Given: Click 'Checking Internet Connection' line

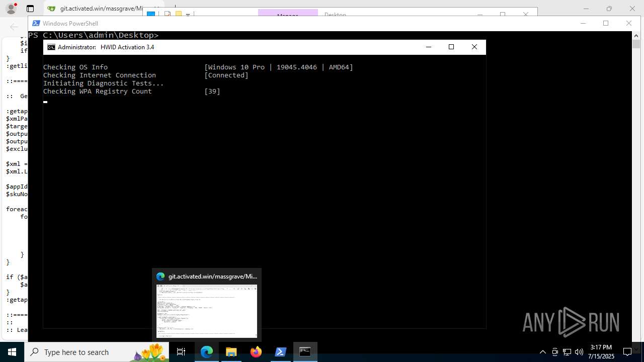Looking at the screenshot, I should (x=100, y=75).
